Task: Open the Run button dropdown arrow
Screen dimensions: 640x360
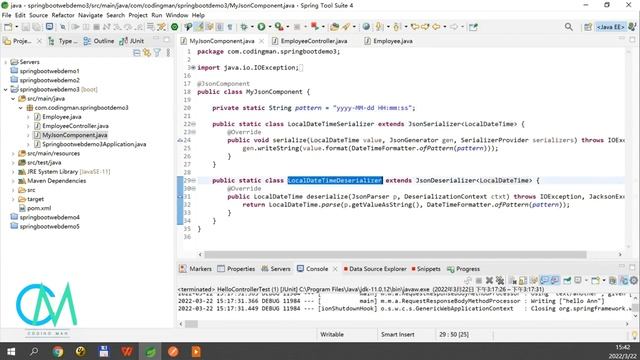Action: pos(269,27)
